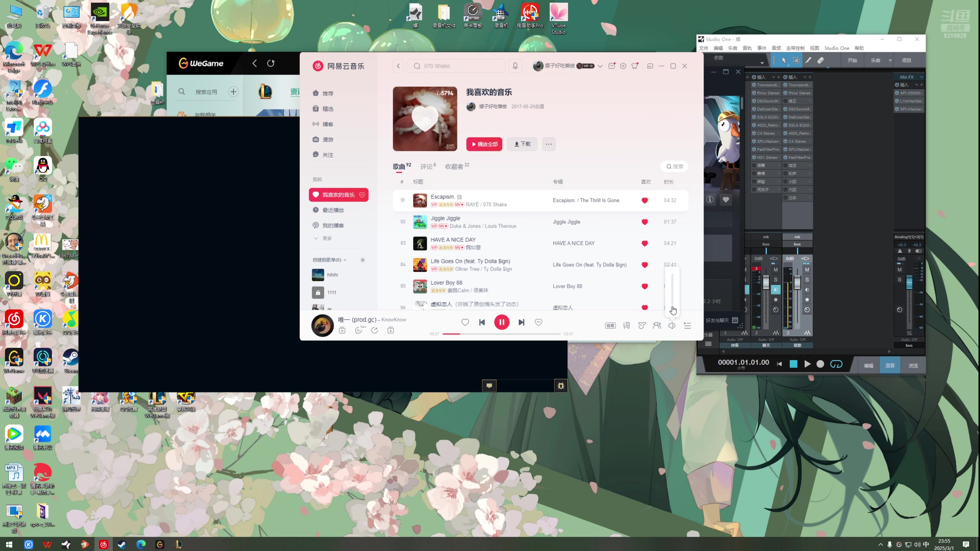Open the 音频 menu in Studio One
Image resolution: width=980 pixels, height=551 pixels.
[776, 48]
